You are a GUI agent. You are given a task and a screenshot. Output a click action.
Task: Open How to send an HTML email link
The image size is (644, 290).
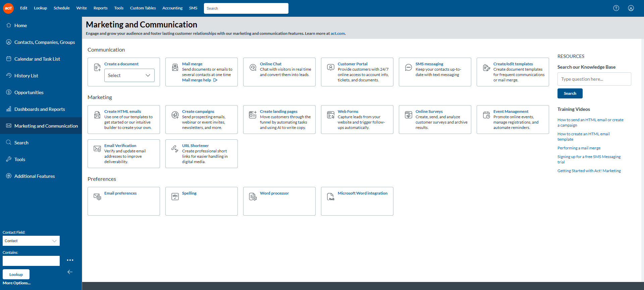click(590, 123)
